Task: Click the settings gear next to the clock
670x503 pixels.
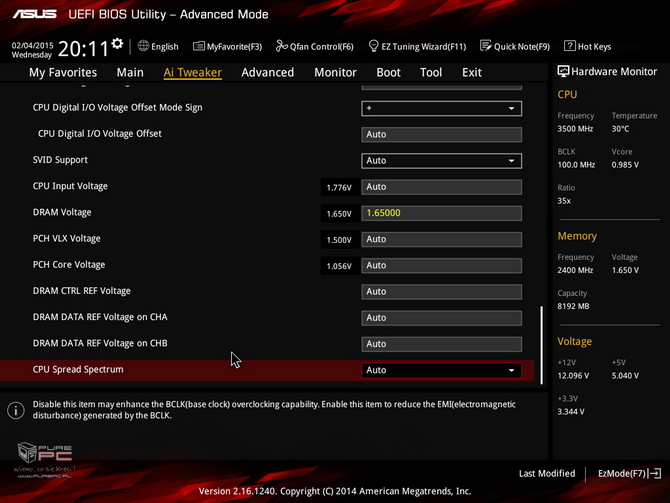Action: 118,45
